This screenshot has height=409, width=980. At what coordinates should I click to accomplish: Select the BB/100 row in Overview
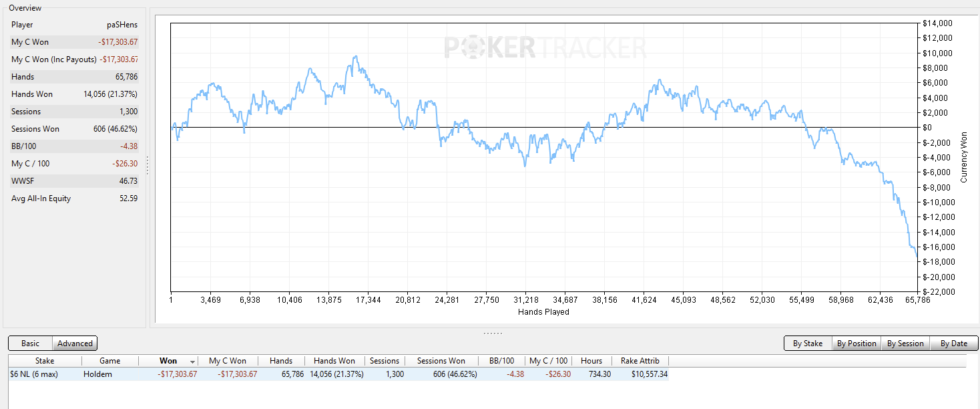[74, 146]
